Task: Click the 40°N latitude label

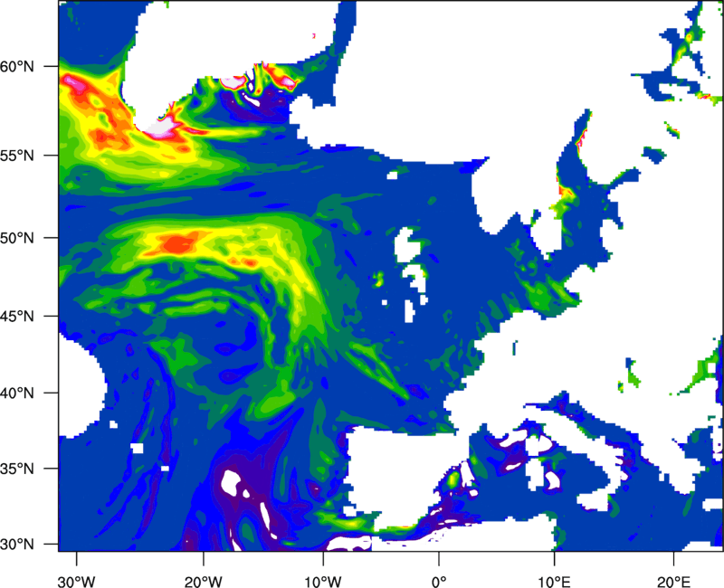Action: click(x=17, y=394)
